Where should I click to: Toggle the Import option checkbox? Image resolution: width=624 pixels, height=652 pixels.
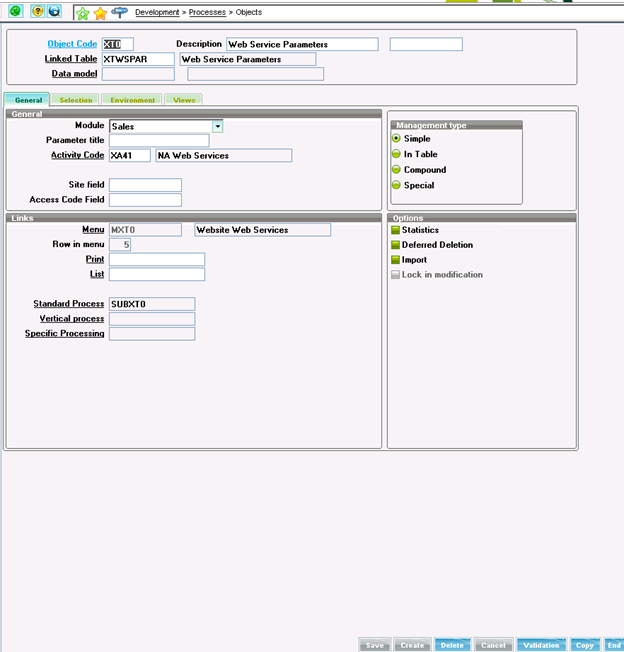coord(396,260)
